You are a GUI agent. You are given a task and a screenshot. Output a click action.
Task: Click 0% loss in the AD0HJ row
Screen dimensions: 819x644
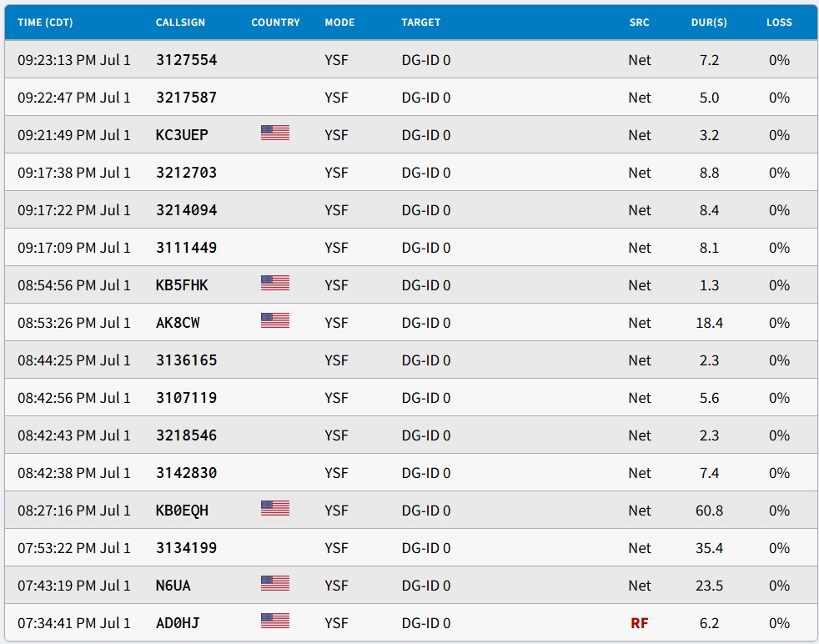coord(779,623)
